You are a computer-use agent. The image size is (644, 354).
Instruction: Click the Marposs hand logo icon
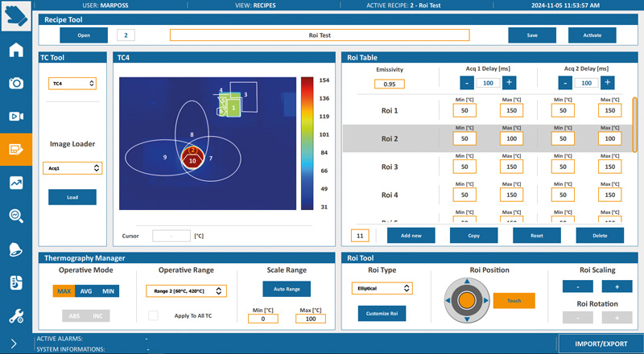point(16,15)
